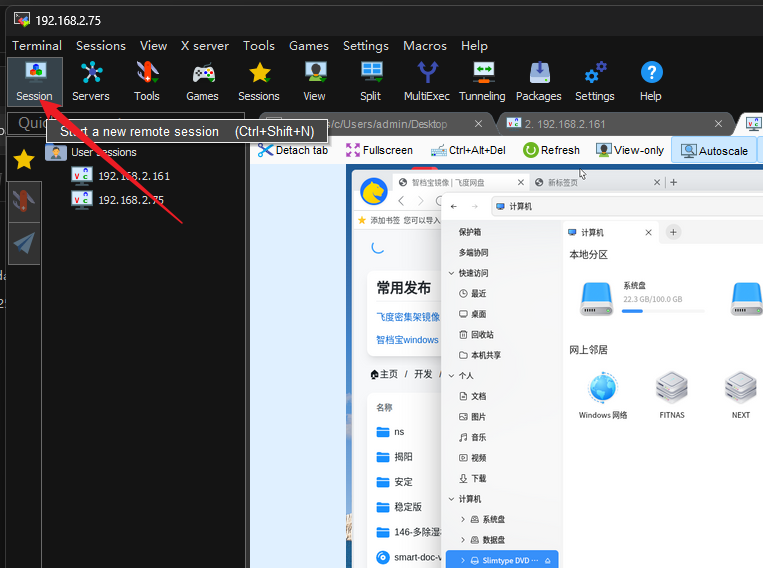Image resolution: width=763 pixels, height=568 pixels.
Task: Open the Help menu
Action: 474,46
